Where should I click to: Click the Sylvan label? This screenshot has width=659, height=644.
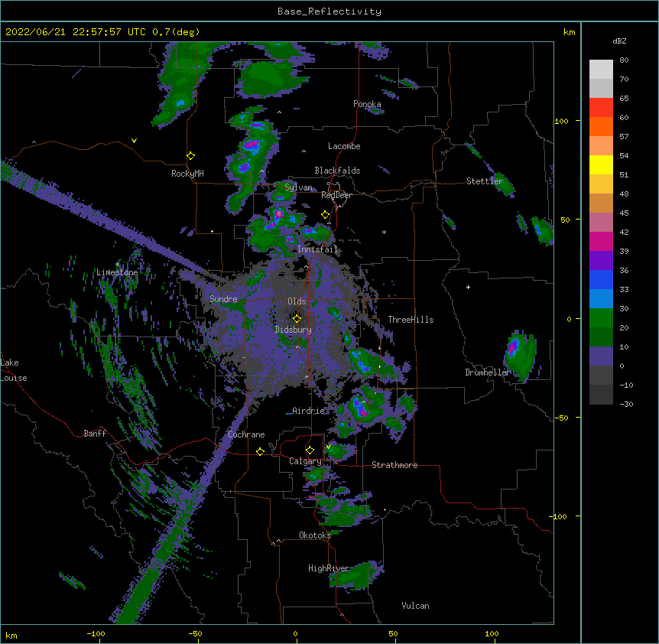(298, 187)
